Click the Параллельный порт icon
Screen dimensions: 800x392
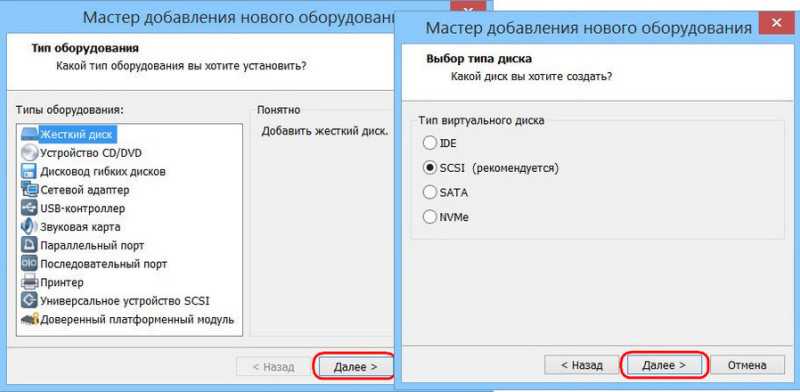click(30, 245)
